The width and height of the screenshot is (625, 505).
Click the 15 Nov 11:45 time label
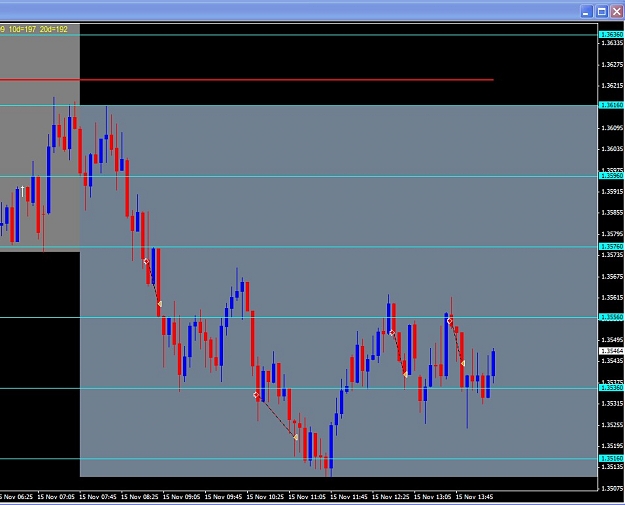click(x=349, y=497)
